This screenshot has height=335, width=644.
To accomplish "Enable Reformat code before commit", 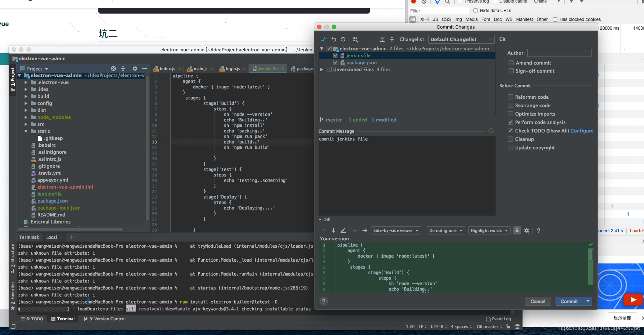I will click(510, 97).
